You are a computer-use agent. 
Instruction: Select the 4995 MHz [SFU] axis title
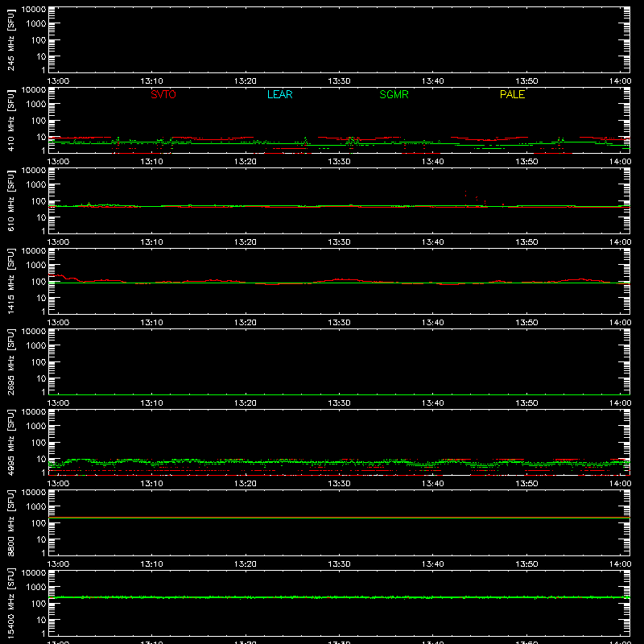[10, 442]
